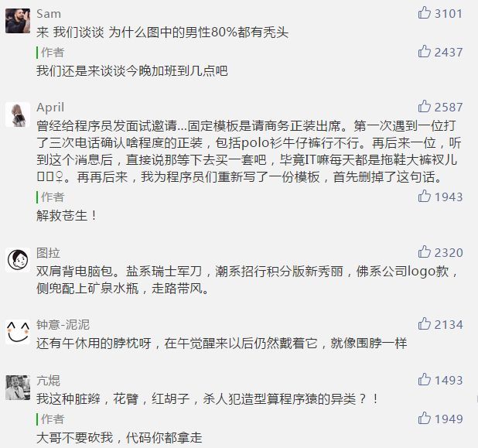Click thumbs-up next to 1493 count
The image size is (478, 448).
(424, 379)
